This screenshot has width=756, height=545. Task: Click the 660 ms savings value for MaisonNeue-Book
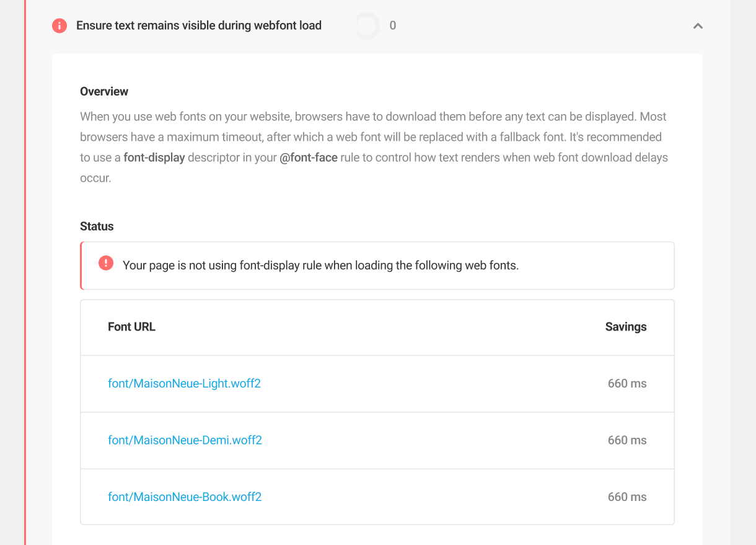coord(627,497)
